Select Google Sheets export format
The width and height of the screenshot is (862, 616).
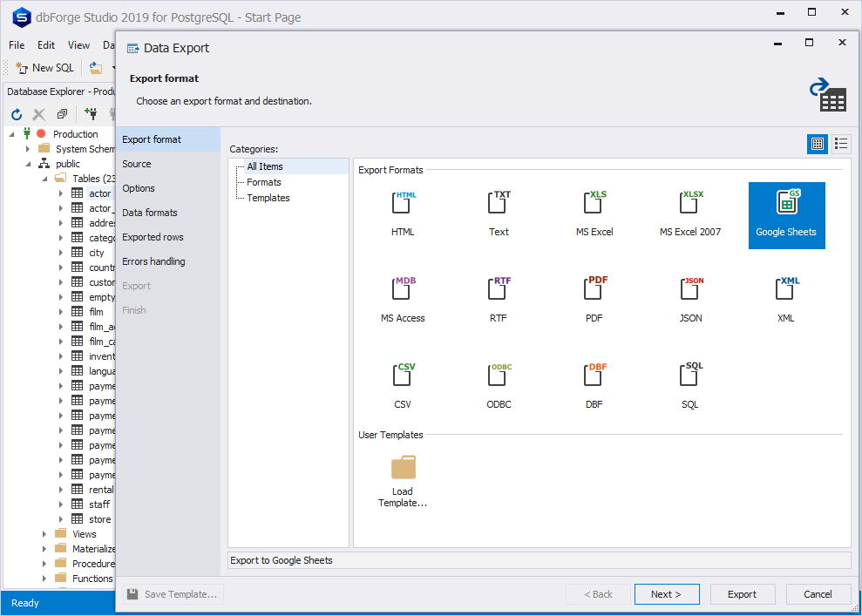787,215
